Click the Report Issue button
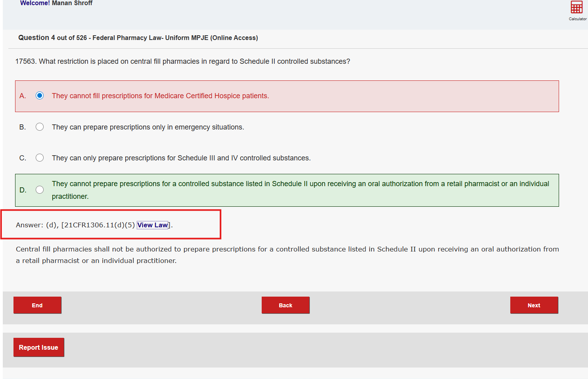Screen dimensions: 588x379 click(38, 347)
